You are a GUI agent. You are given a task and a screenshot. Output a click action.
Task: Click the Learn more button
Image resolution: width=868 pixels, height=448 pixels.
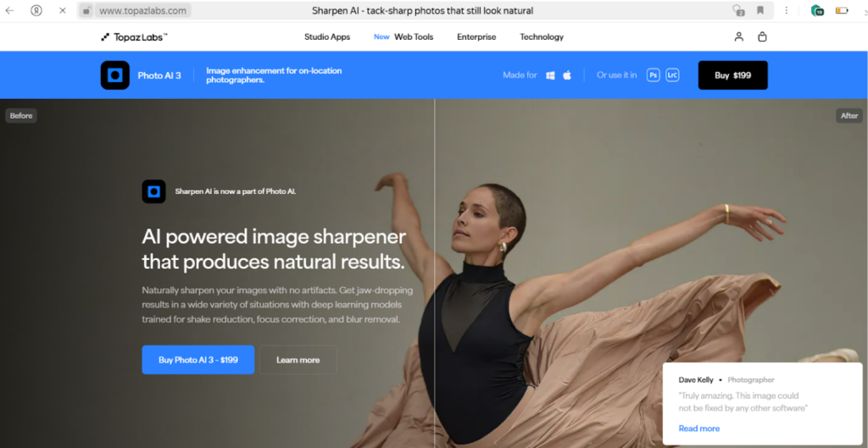coord(298,360)
